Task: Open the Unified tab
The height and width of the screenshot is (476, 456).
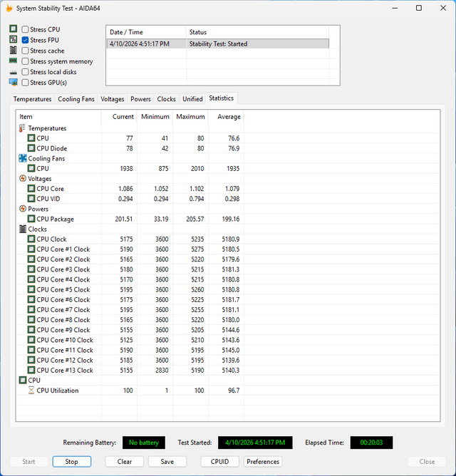Action: 192,99
